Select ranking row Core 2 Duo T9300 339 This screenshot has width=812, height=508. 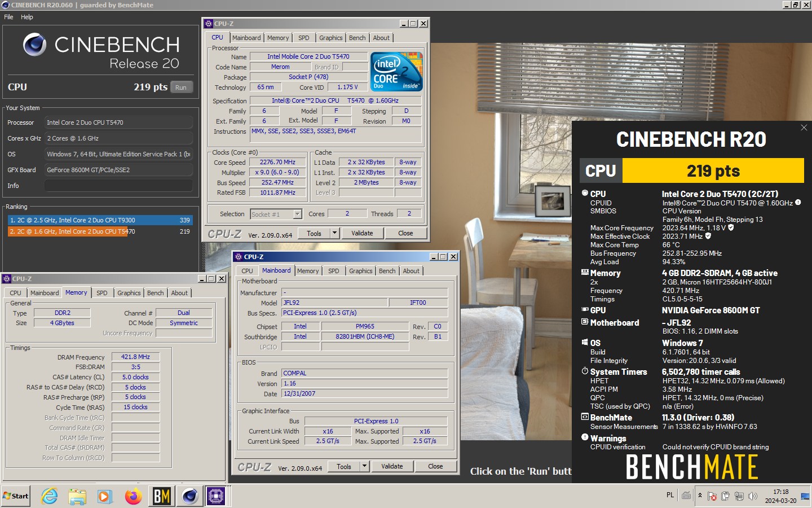[100, 220]
